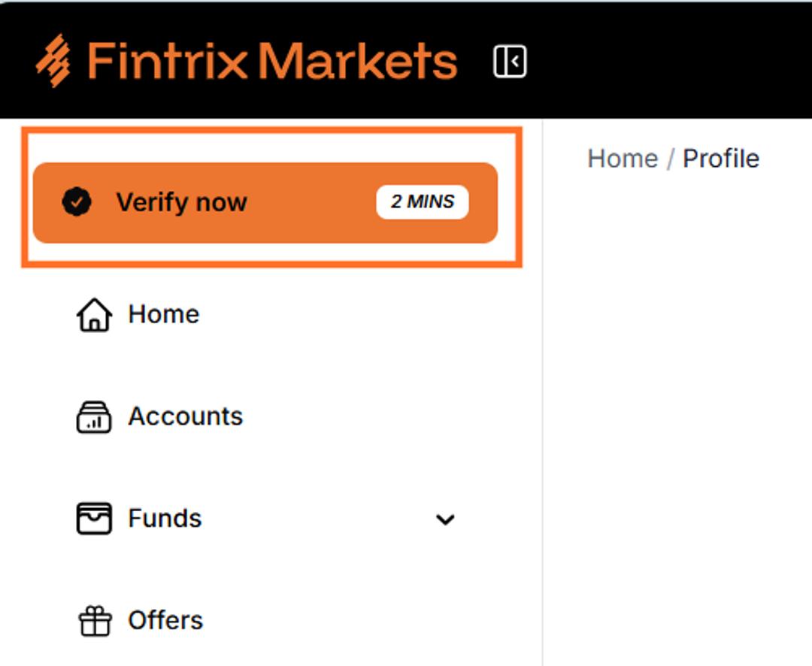The height and width of the screenshot is (666, 812).
Task: Open the Home sidebar menu item
Action: coord(265,314)
